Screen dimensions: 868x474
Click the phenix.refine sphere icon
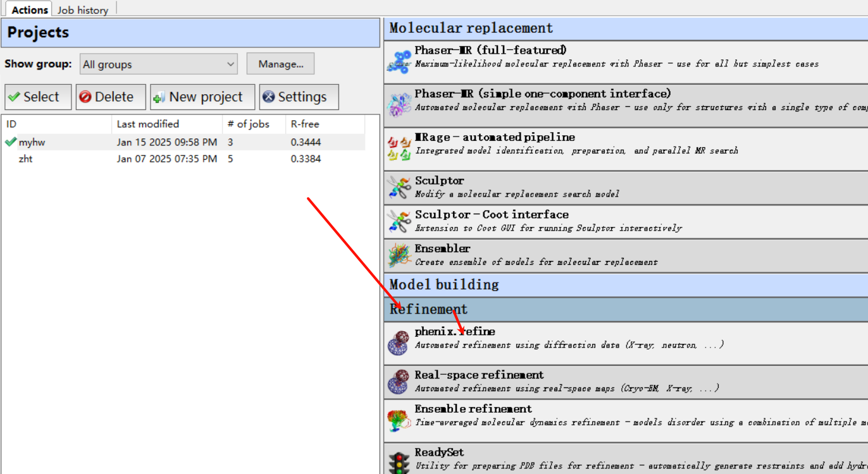(x=399, y=343)
